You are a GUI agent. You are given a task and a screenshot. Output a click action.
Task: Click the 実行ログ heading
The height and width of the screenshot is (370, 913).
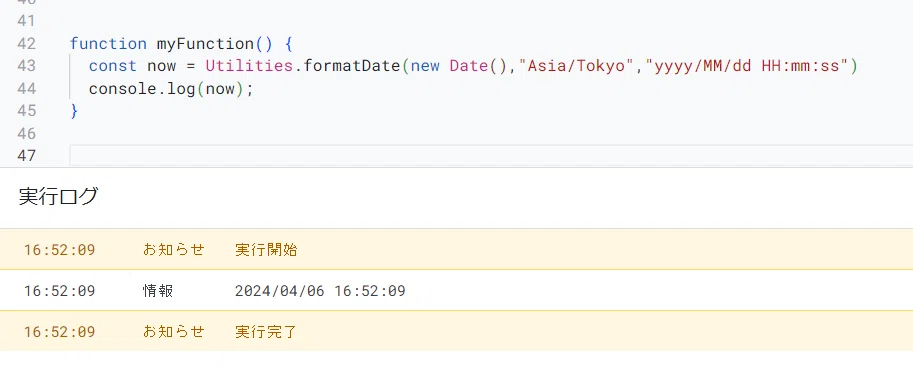point(58,197)
